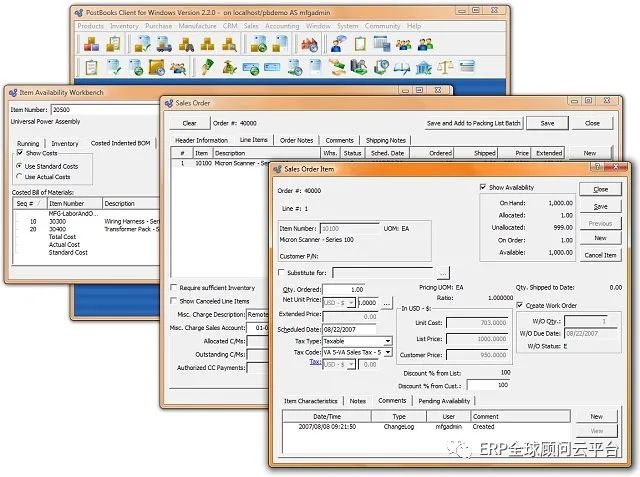Open the Accounting menu
640x477 pixels.
[282, 26]
